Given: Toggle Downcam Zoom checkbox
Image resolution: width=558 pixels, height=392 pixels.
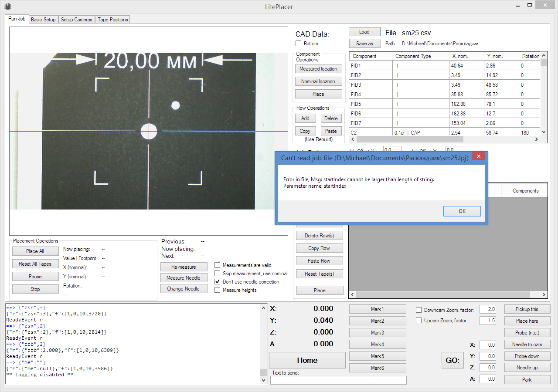Looking at the screenshot, I should 419,310.
